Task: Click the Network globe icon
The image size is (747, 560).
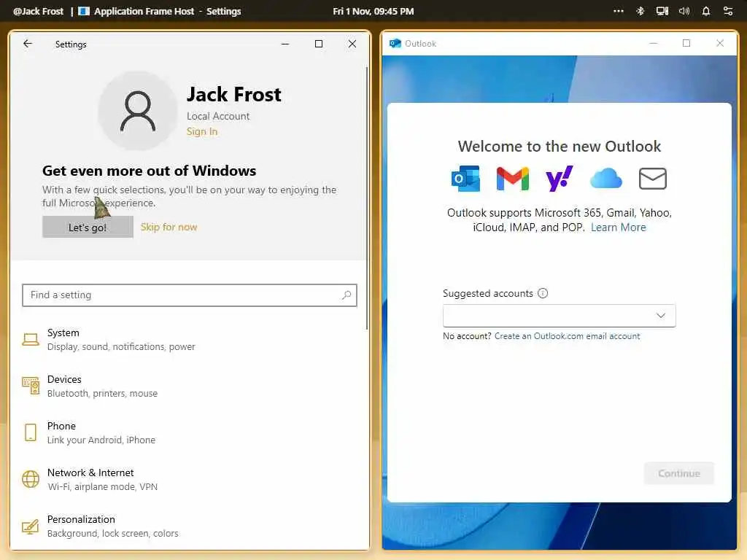Action: tap(31, 479)
